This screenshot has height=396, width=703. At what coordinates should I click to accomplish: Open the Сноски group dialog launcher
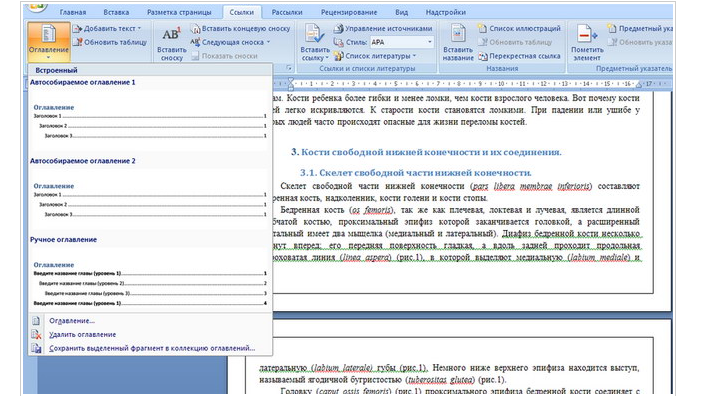(x=288, y=68)
